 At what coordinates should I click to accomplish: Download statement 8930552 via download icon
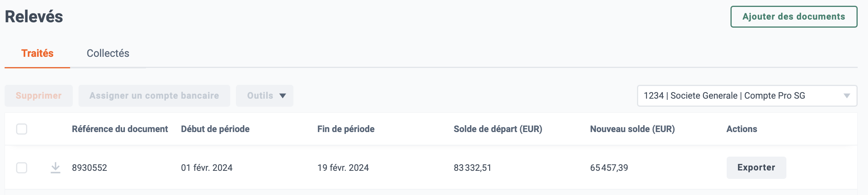click(x=56, y=168)
